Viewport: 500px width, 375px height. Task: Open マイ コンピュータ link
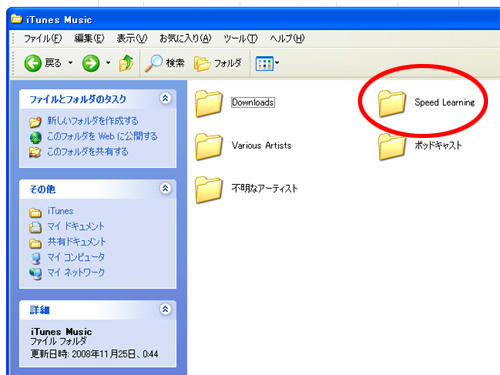tap(76, 257)
